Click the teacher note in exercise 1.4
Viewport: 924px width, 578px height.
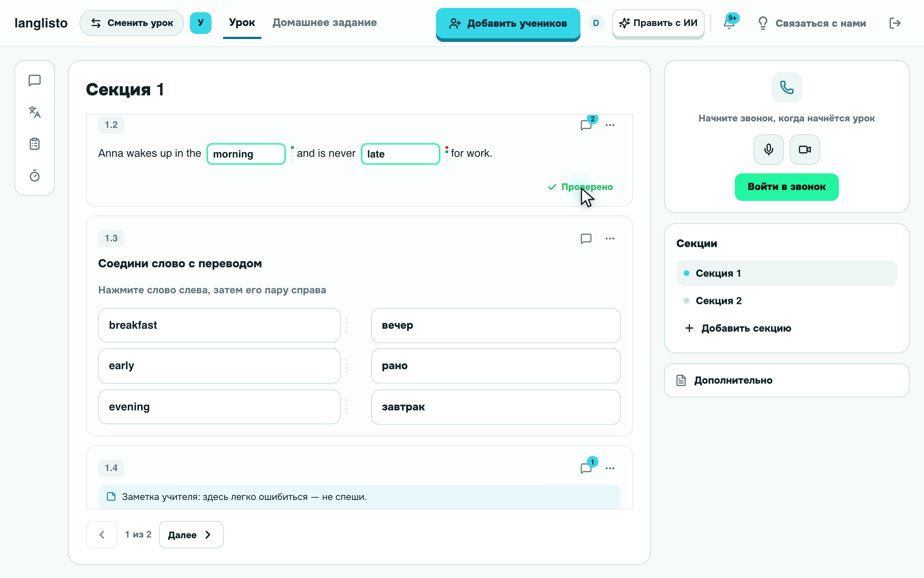pyautogui.click(x=359, y=497)
